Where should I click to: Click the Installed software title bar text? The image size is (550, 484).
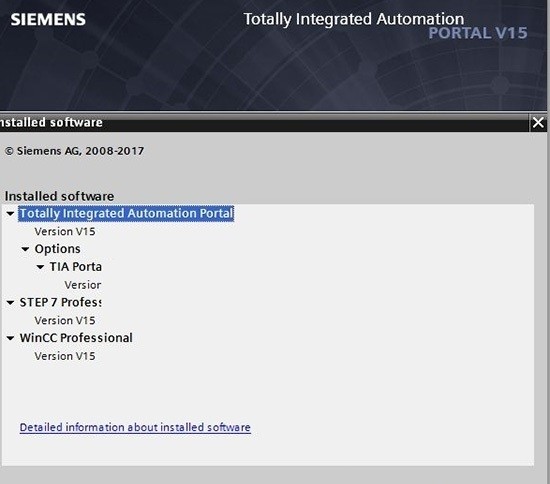(x=51, y=122)
